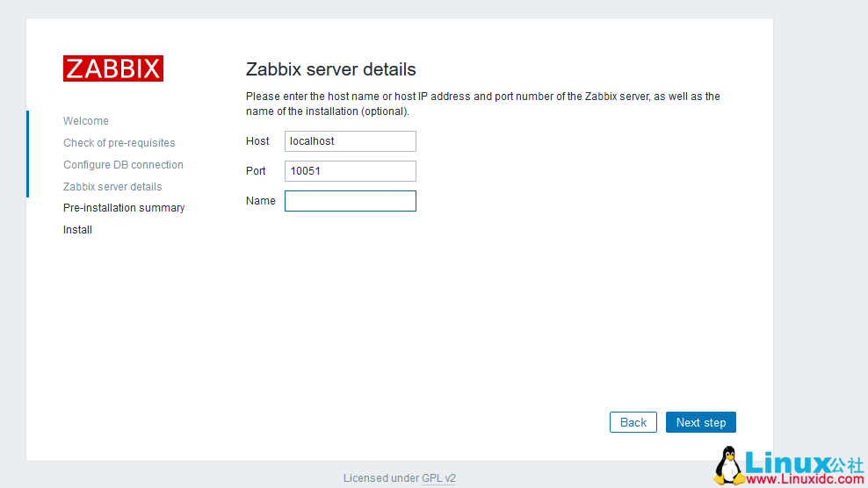The height and width of the screenshot is (488, 868).
Task: Go back with the Back button
Action: pos(633,422)
